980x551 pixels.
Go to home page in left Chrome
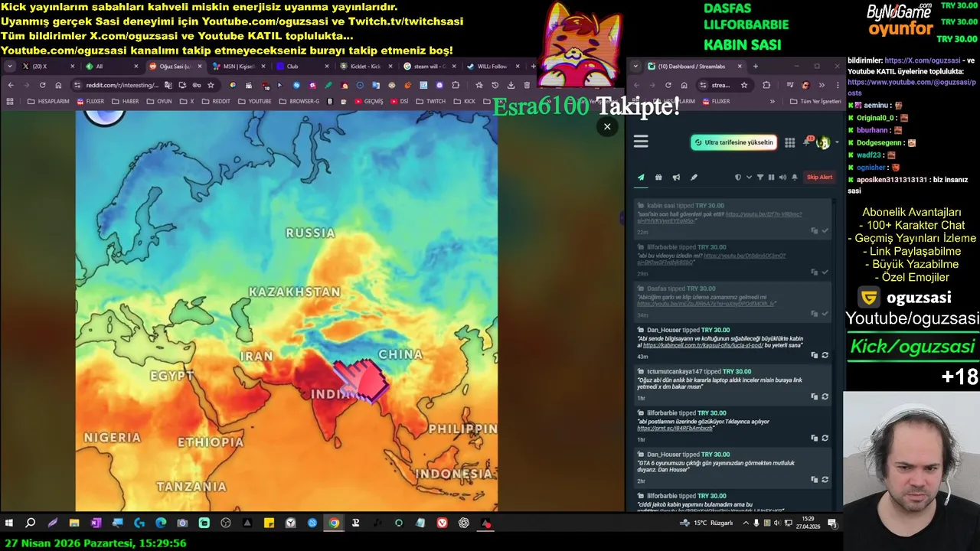(58, 85)
